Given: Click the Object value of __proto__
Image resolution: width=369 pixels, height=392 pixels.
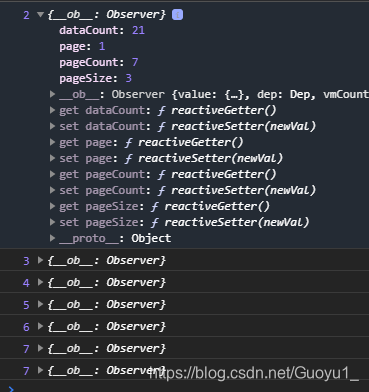Looking at the screenshot, I should coord(151,238).
